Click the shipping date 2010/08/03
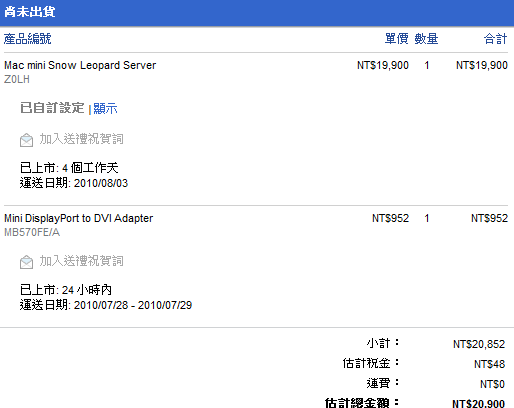Screen dimensions: 514x408 pyautogui.click(x=101, y=183)
